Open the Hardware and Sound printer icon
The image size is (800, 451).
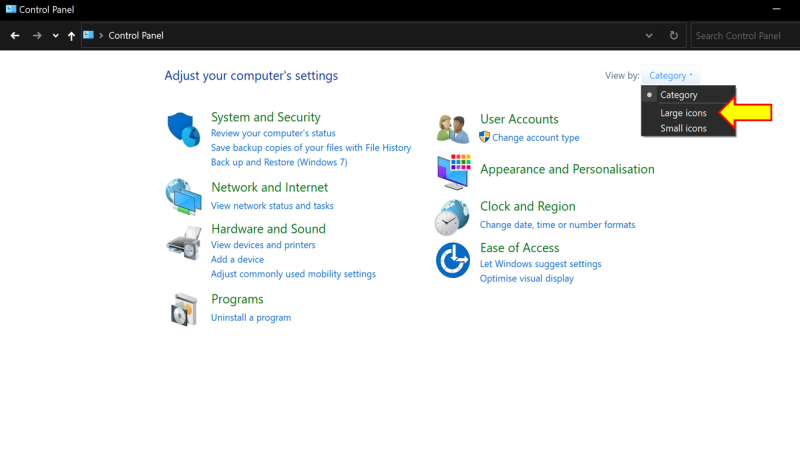184,243
